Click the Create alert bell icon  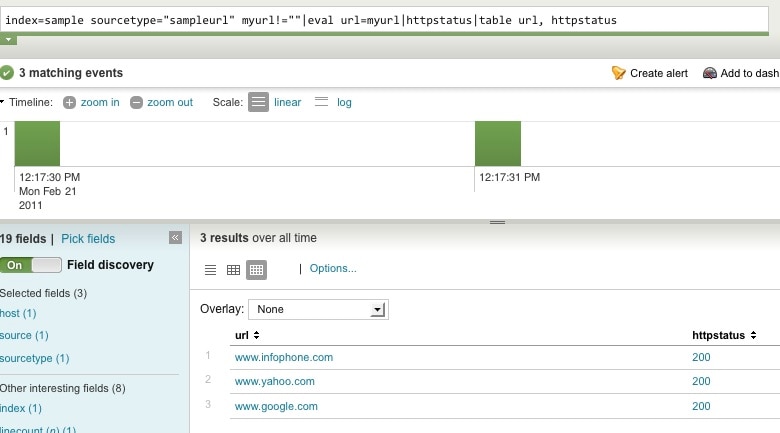coord(618,73)
